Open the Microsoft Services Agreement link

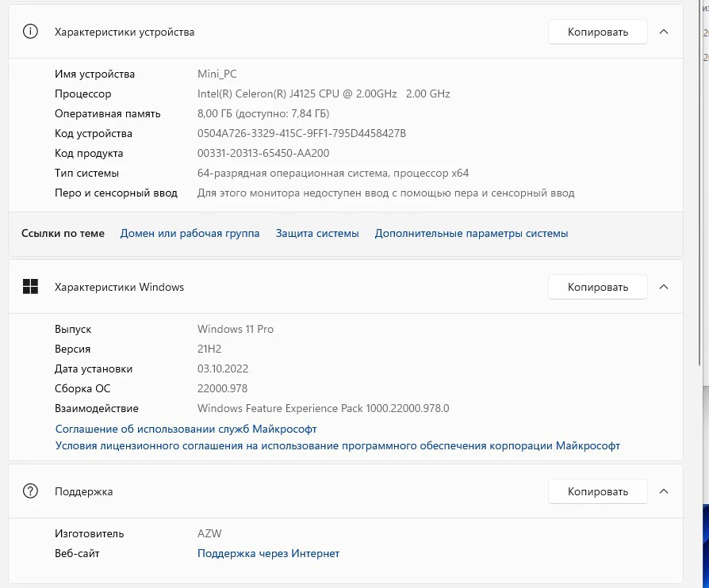186,429
